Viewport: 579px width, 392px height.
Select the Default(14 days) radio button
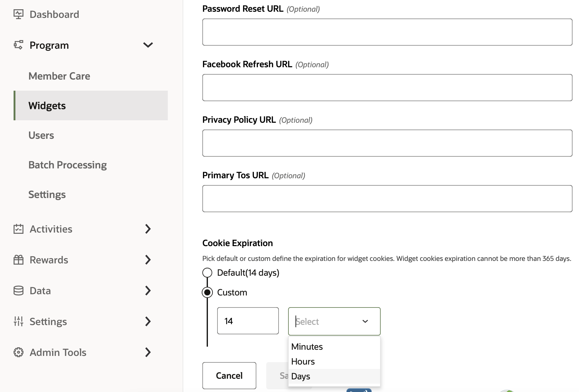click(207, 273)
